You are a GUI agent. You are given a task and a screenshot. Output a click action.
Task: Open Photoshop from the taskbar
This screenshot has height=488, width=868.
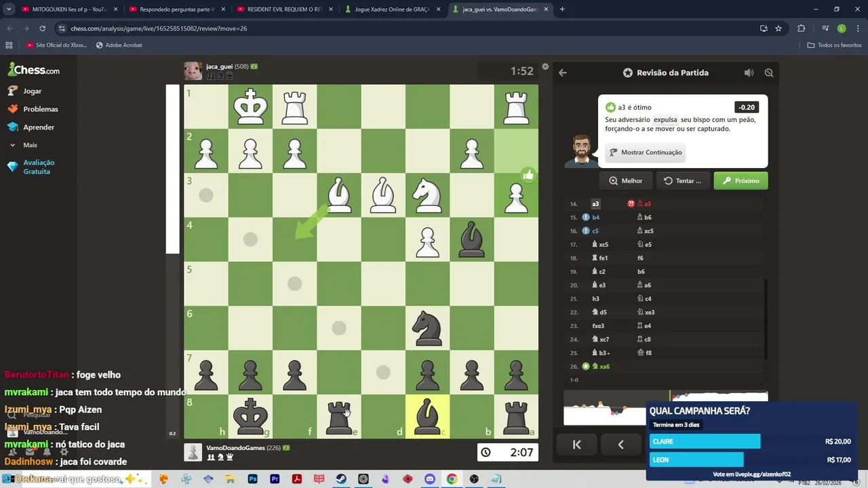coord(253,479)
